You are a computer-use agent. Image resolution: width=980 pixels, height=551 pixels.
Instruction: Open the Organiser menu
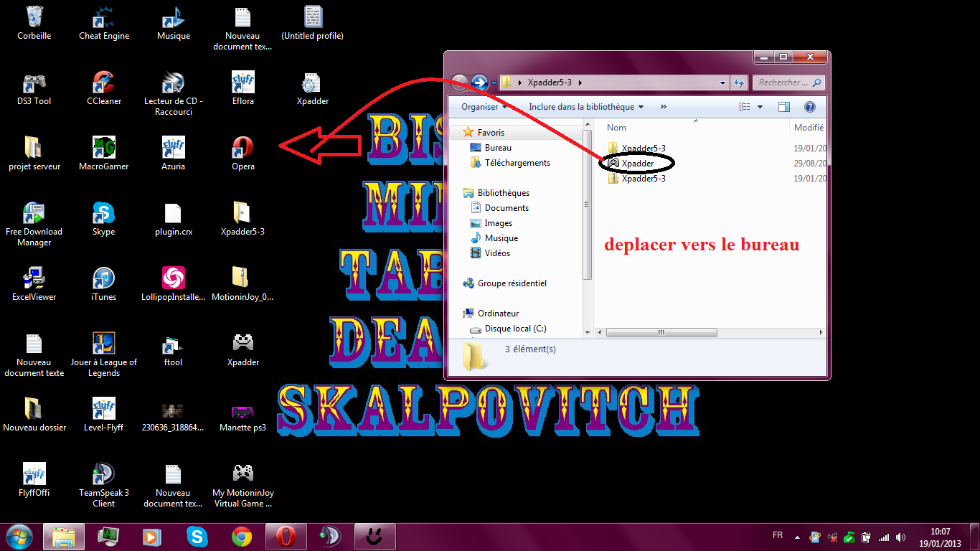484,107
